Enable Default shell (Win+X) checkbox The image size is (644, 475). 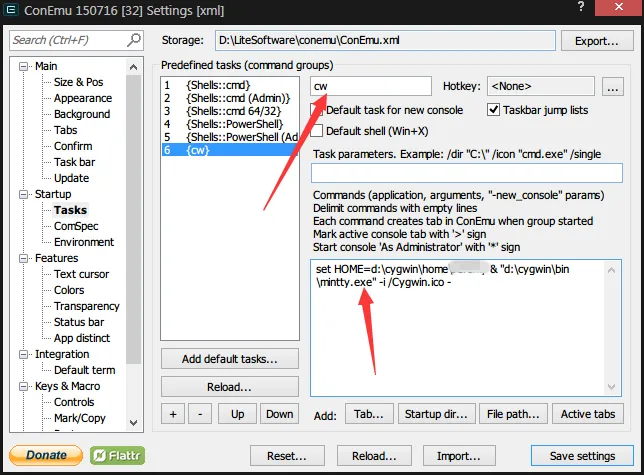click(317, 131)
